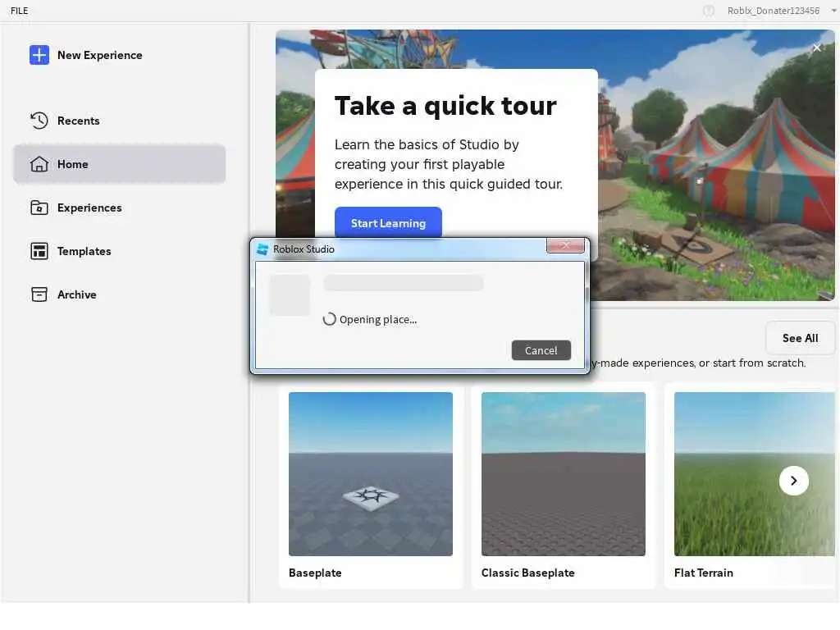Cancel opening the place
840x630 pixels.
[541, 350]
